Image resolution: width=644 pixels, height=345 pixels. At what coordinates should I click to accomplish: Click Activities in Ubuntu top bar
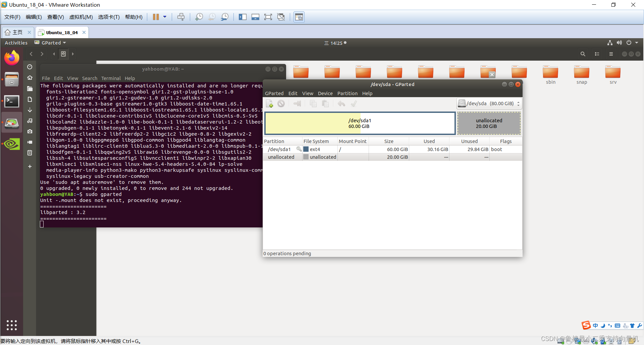[x=16, y=43]
